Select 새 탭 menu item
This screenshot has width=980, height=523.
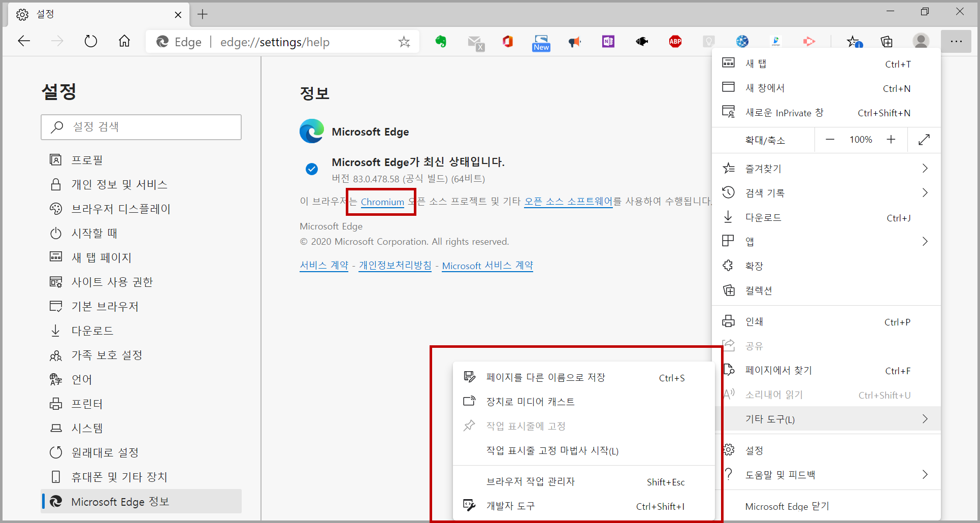point(827,63)
